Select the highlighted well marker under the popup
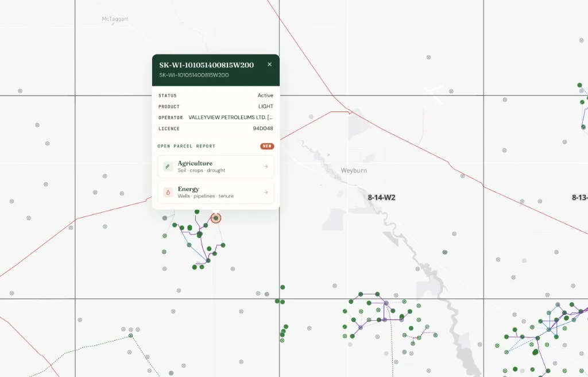588x377 pixels. [x=216, y=218]
